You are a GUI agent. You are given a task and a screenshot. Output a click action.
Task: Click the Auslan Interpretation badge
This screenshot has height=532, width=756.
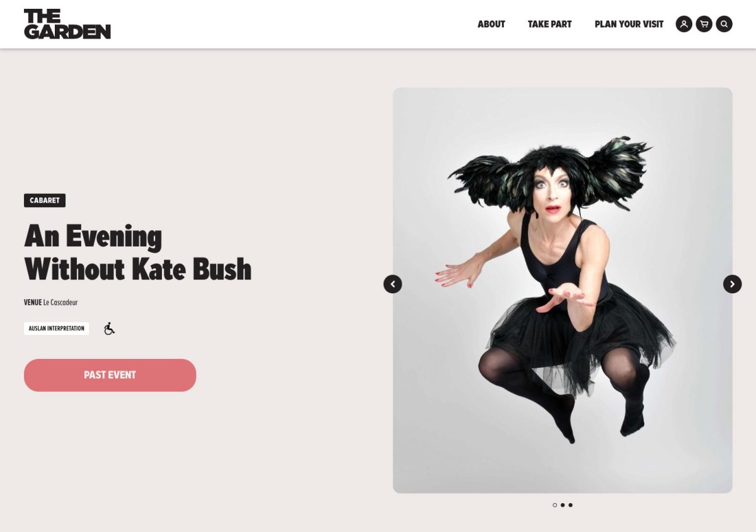coord(57,329)
